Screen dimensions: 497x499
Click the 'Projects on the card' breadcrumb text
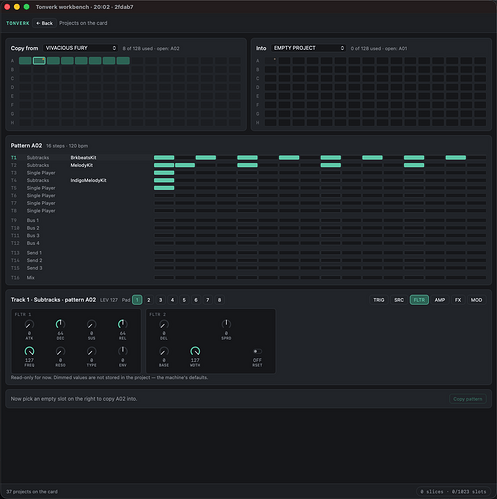83,23
